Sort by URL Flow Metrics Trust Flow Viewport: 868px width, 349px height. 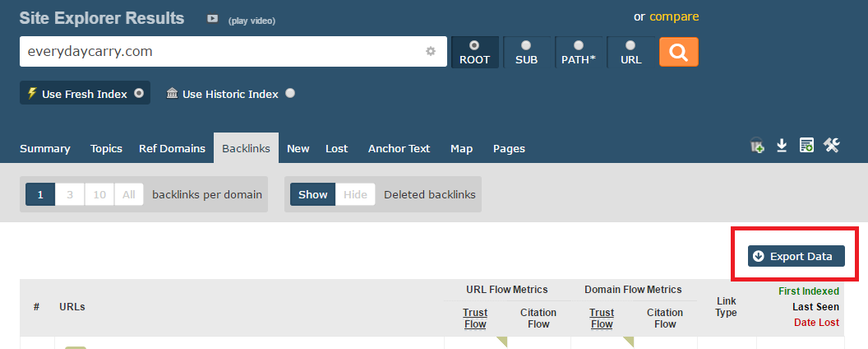coord(475,319)
